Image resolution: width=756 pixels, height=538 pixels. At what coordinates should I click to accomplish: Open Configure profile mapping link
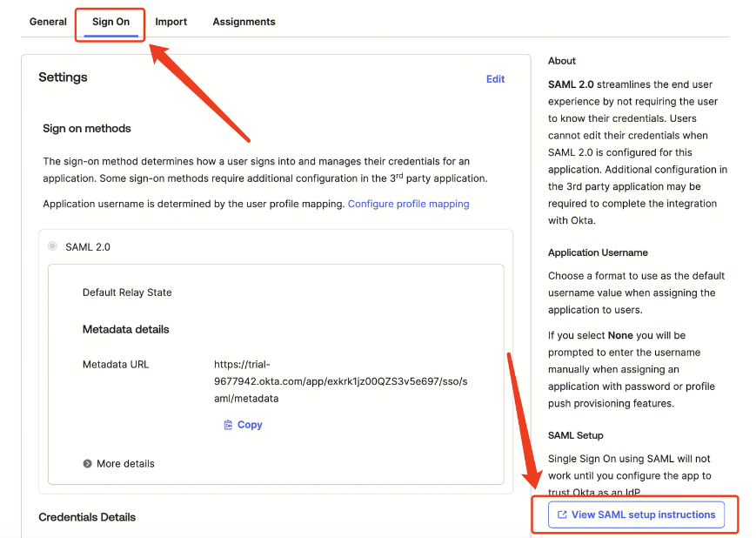(x=408, y=204)
